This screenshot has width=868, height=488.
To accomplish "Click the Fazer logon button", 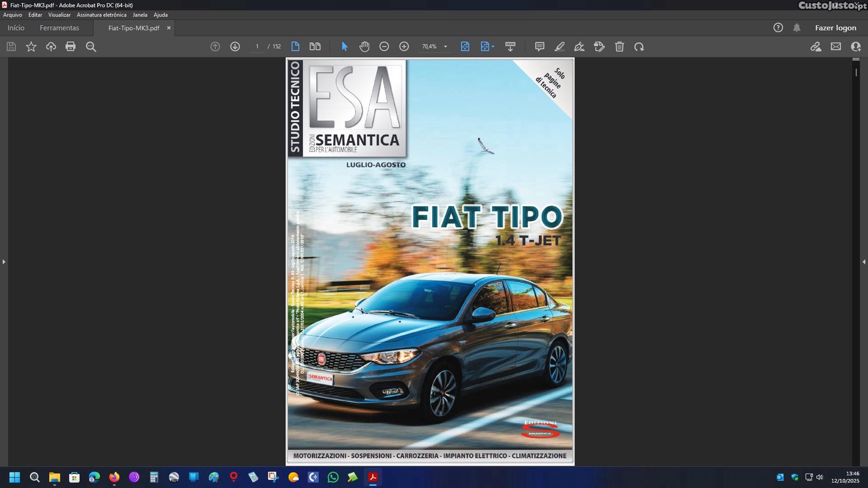I will (x=835, y=28).
